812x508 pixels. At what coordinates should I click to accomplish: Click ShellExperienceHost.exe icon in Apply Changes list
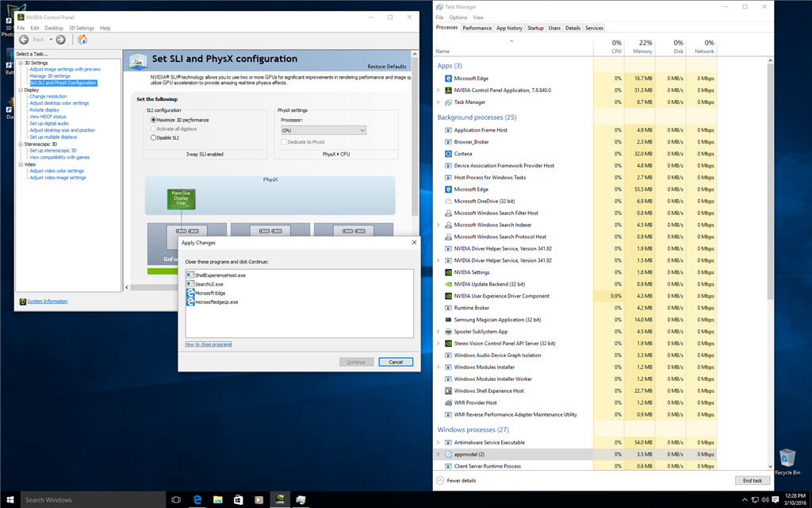190,275
